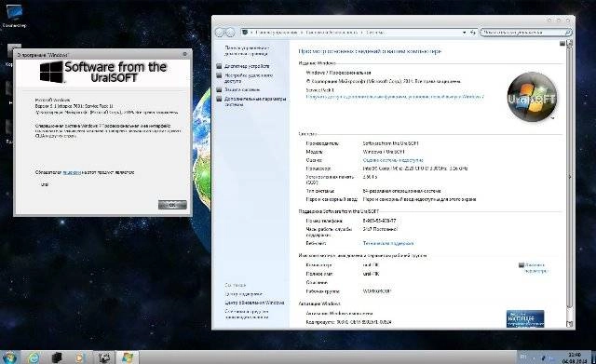Expand the breadcrumb arrow after Панель управления

click(302, 33)
